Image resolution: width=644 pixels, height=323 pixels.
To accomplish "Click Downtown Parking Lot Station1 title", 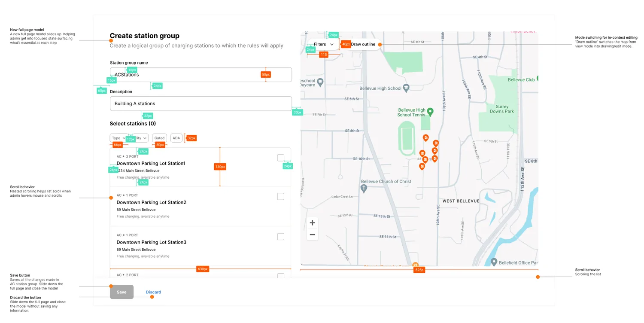I will (151, 163).
